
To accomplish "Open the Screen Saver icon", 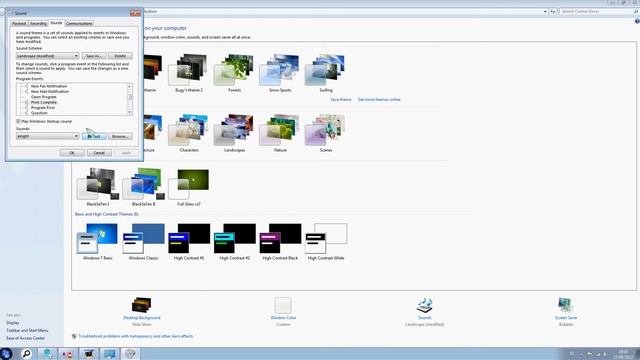I will (x=566, y=305).
